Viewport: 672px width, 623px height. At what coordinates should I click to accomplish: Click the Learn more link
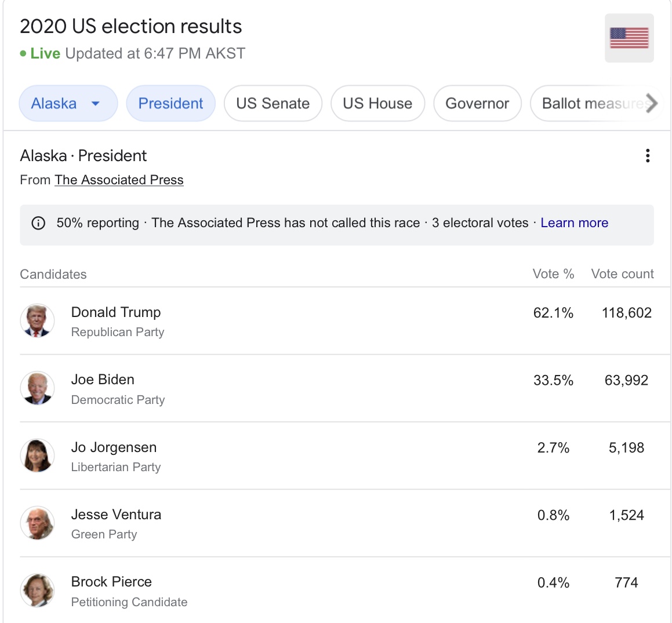click(574, 223)
